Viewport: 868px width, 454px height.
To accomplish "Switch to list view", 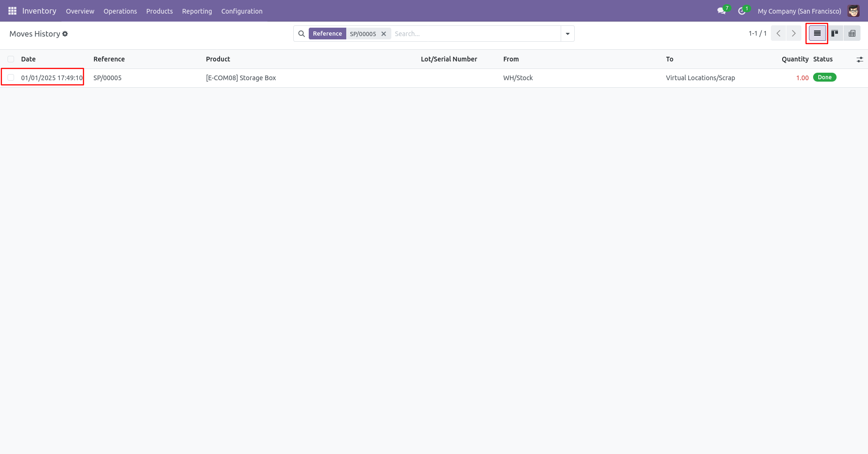I will pyautogui.click(x=817, y=33).
